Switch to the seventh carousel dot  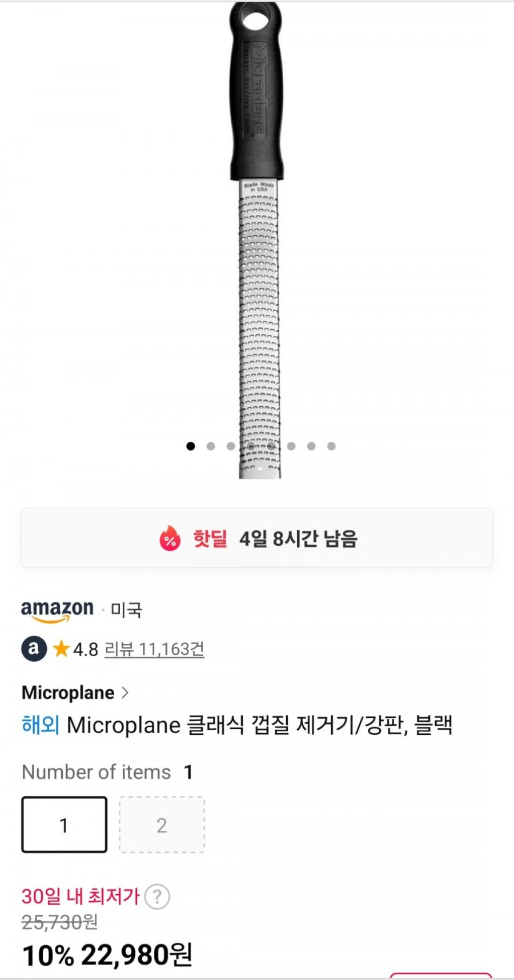point(311,446)
